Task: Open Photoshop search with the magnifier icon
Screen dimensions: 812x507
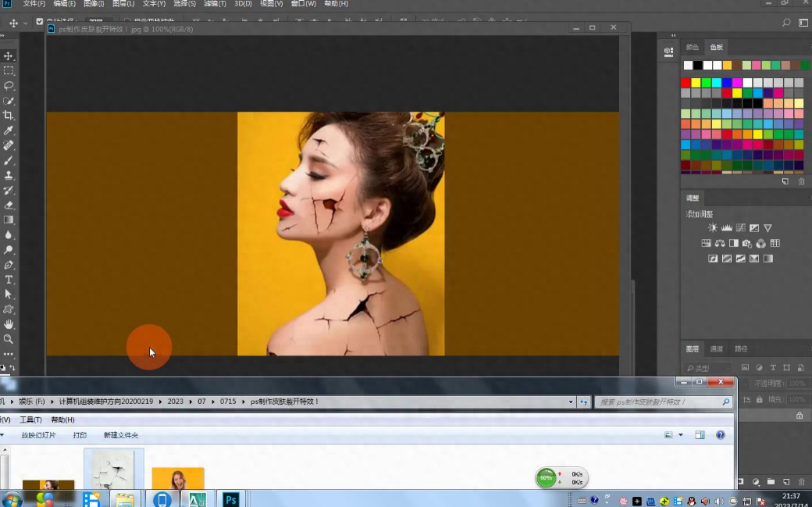Action: (x=786, y=23)
